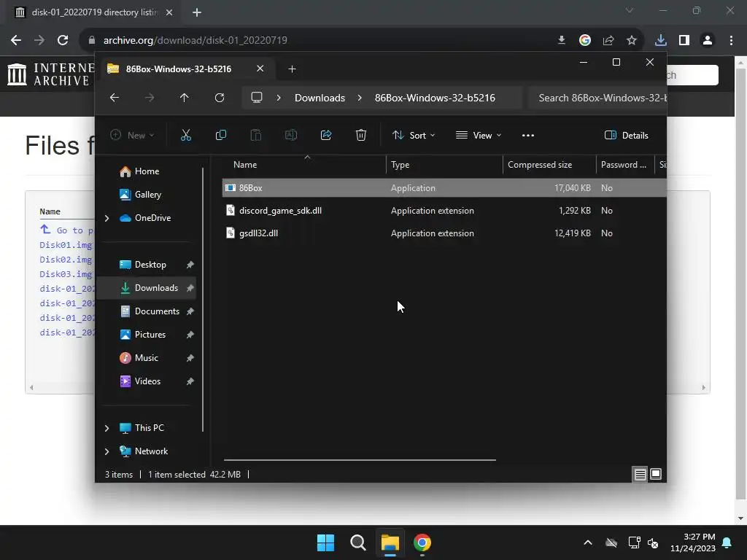Click the Explorer search box
The width and height of the screenshot is (747, 560).
pos(597,98)
